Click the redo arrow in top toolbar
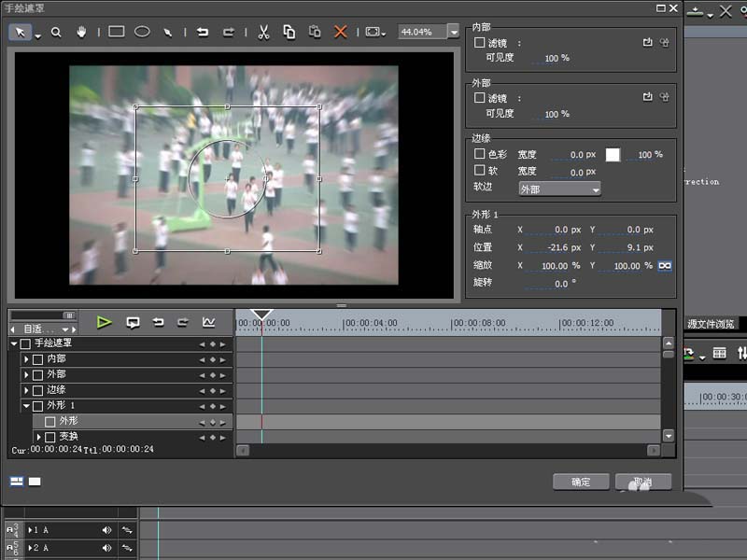747x560 pixels. [228, 32]
